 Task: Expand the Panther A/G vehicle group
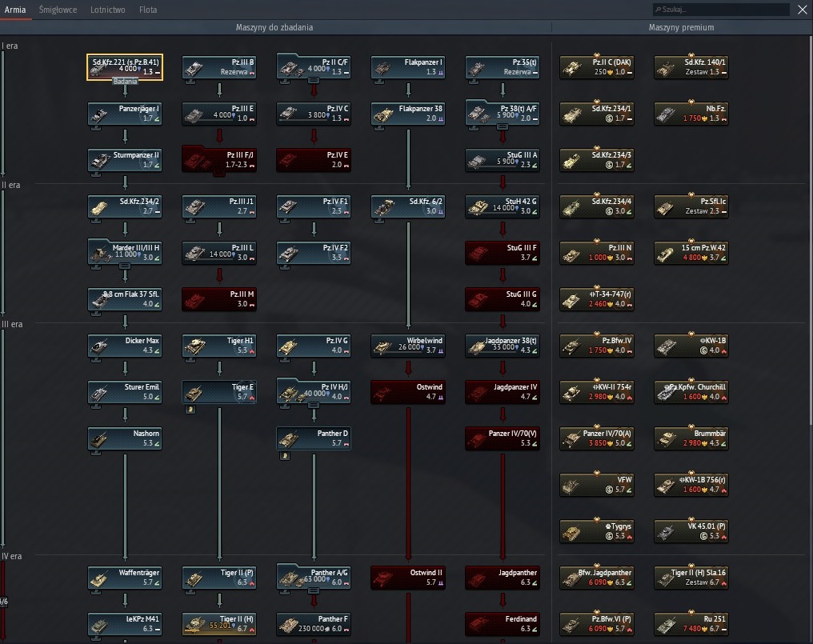tap(314, 590)
